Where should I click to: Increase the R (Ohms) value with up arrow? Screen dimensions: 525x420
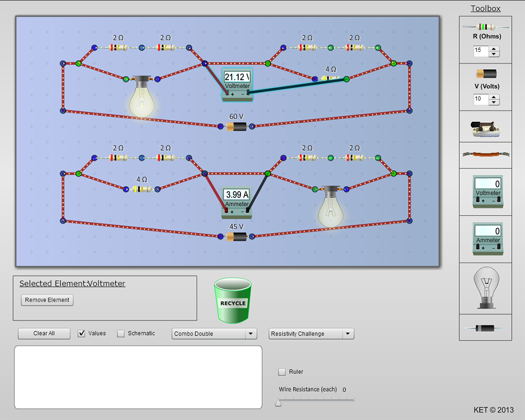(494, 49)
